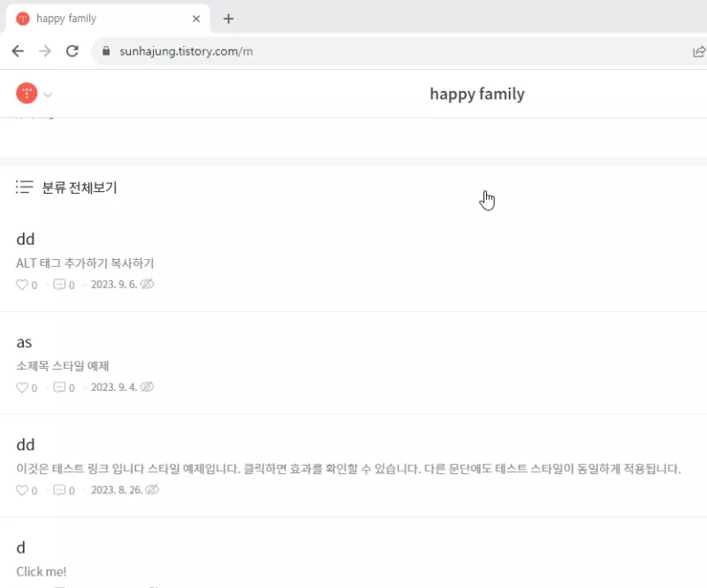Click the back navigation arrow

18,51
